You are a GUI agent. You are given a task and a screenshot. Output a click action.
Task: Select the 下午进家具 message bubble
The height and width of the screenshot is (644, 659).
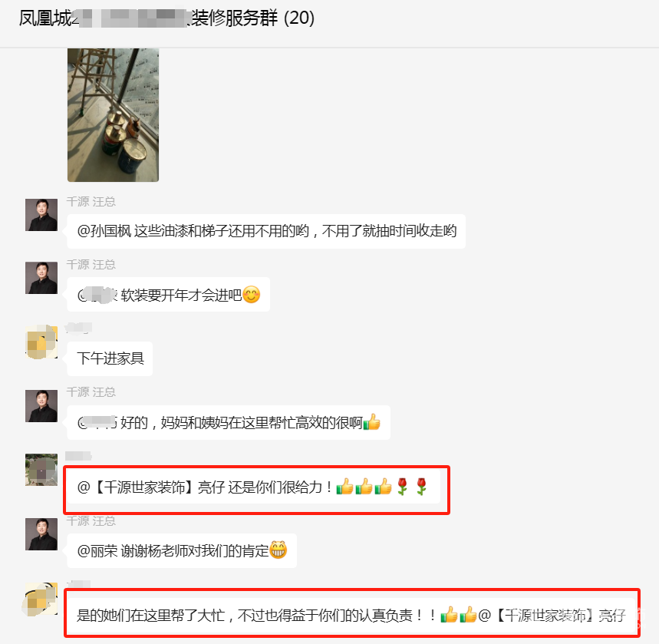(x=110, y=358)
